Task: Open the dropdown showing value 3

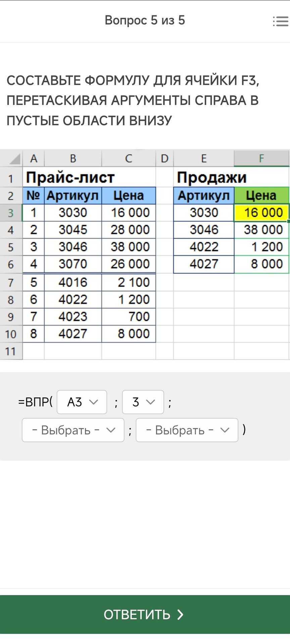Action: [143, 402]
